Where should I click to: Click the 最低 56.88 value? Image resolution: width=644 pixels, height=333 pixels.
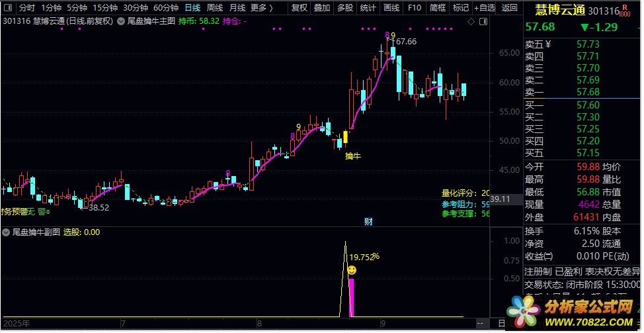(x=588, y=192)
